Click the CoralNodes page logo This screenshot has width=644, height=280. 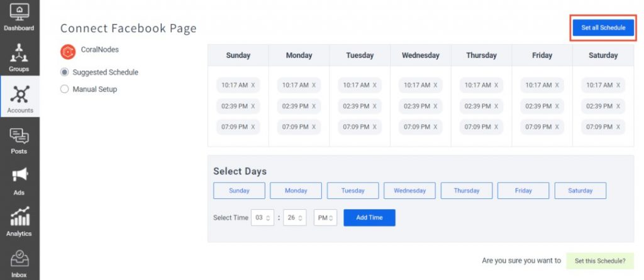click(68, 52)
